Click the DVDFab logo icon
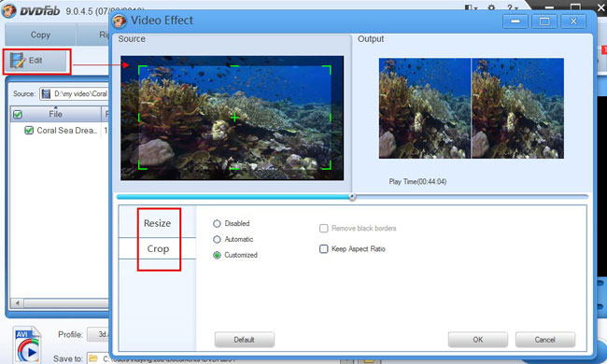Viewport: 607px width, 364px height. point(8,10)
